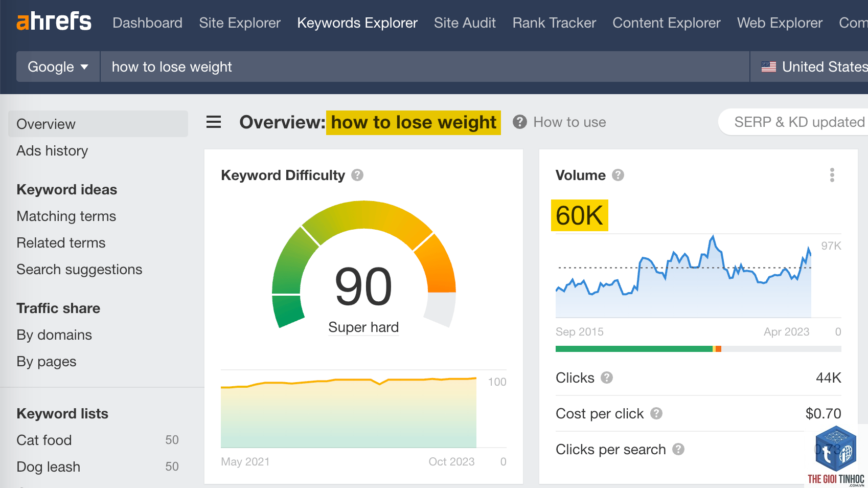Click the Super hard difficulty label
Image resolution: width=868 pixels, height=488 pixels.
point(363,327)
